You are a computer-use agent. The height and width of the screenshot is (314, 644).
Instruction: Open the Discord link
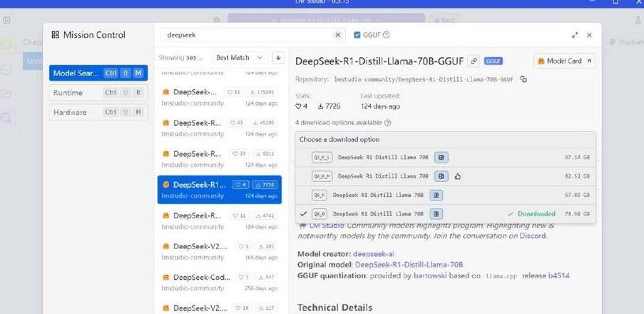point(533,236)
